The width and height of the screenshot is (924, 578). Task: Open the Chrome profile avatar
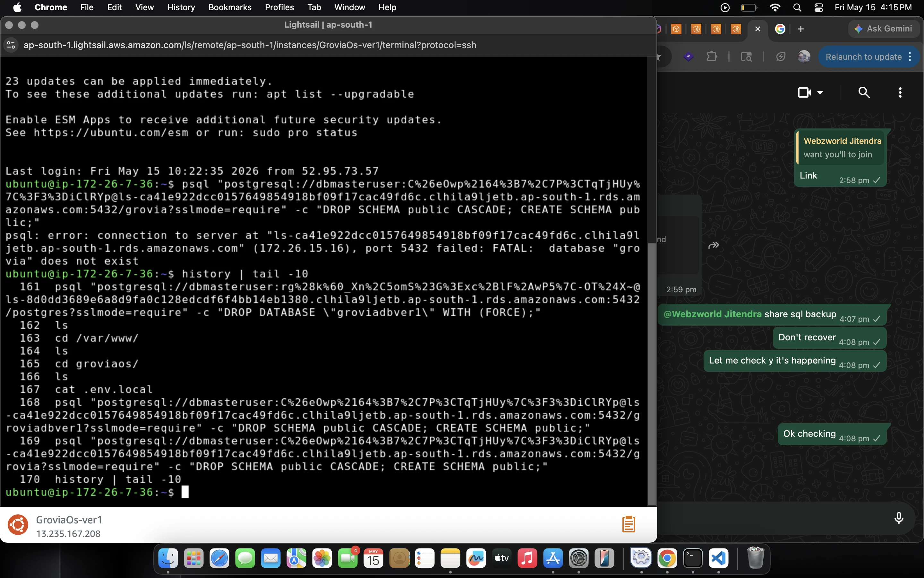click(804, 57)
